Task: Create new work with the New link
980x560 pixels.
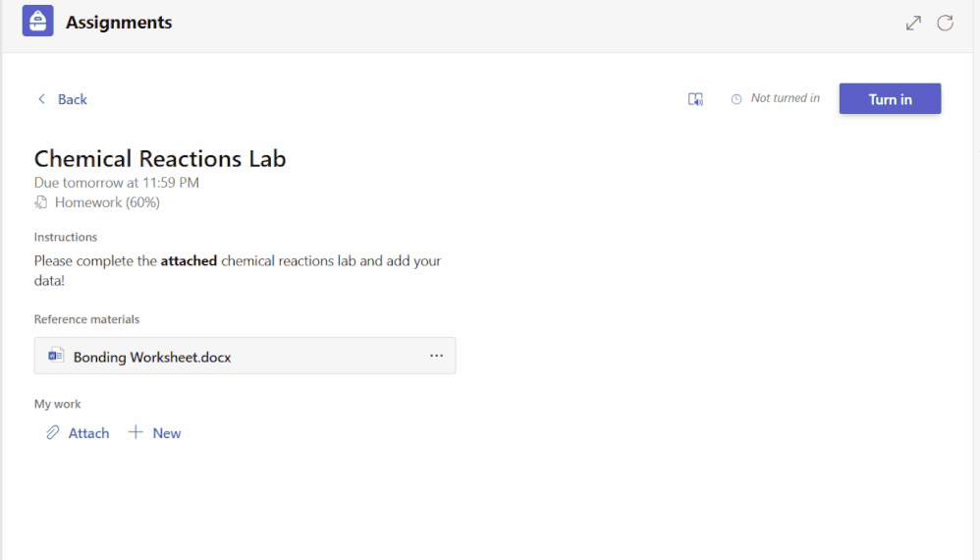Action: point(166,433)
